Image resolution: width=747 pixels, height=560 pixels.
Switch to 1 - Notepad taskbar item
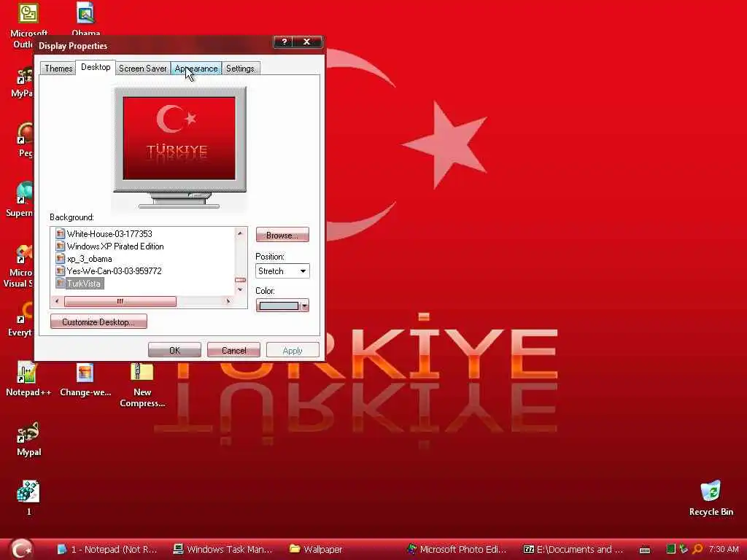[x=107, y=549]
